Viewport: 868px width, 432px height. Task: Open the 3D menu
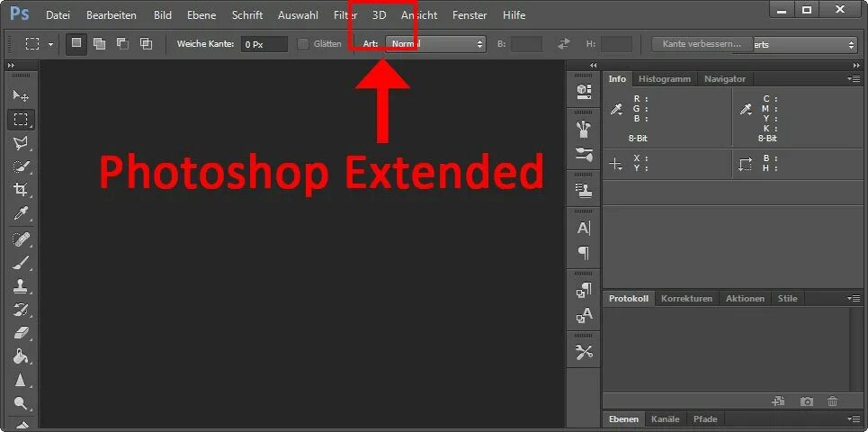point(380,15)
